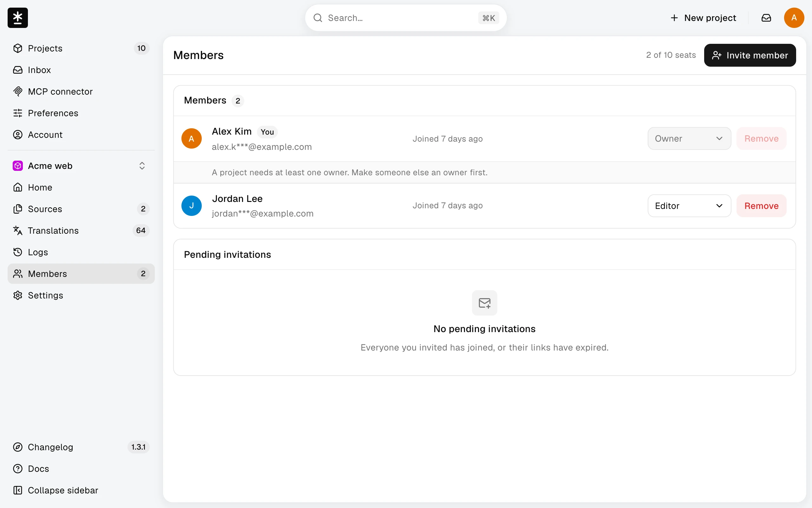
Task: Open the inbox tray icon in top bar
Action: (x=766, y=18)
